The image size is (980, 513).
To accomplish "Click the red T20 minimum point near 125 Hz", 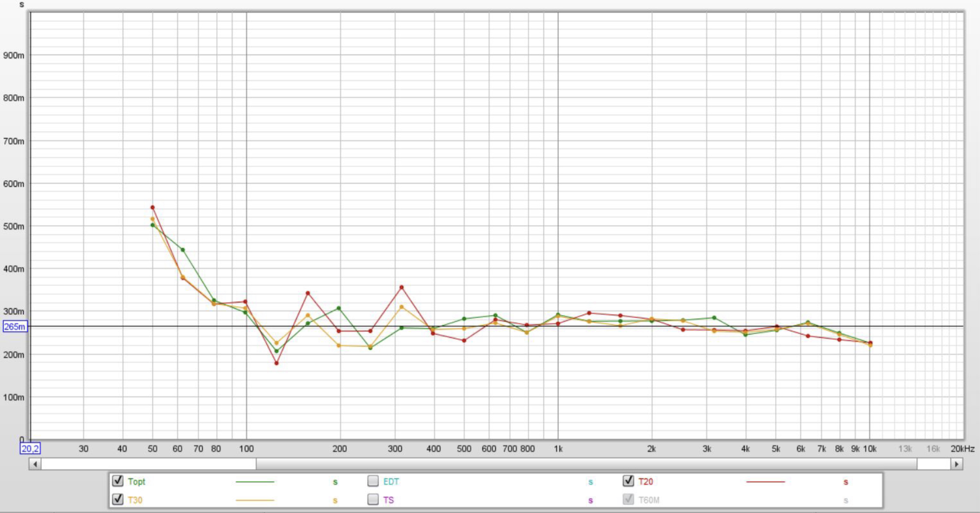I will [277, 363].
